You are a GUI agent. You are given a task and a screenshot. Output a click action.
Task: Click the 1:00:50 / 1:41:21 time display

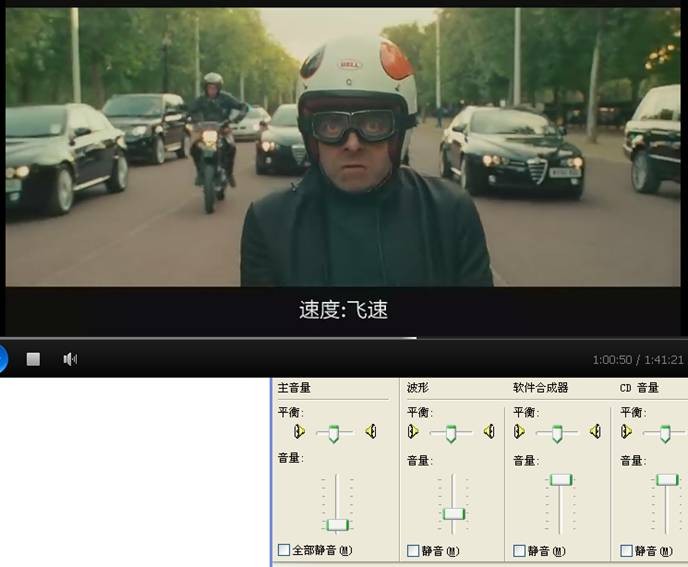pyautogui.click(x=638, y=360)
